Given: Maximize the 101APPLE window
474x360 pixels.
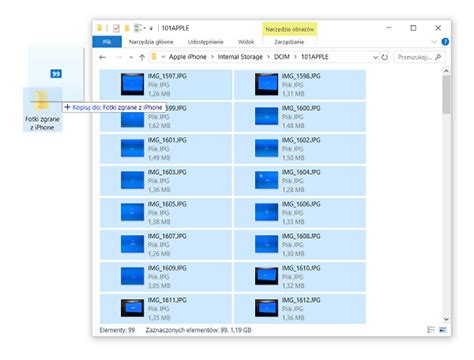Looking at the screenshot, I should pyautogui.click(x=413, y=28).
